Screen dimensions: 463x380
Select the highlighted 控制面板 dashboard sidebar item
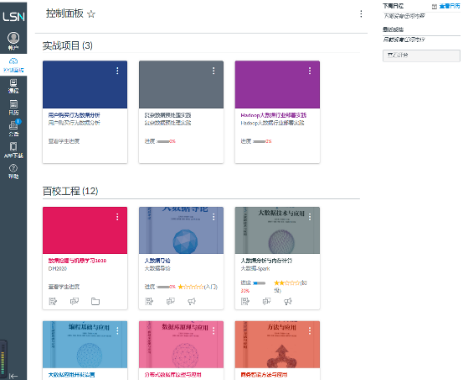(x=13, y=65)
